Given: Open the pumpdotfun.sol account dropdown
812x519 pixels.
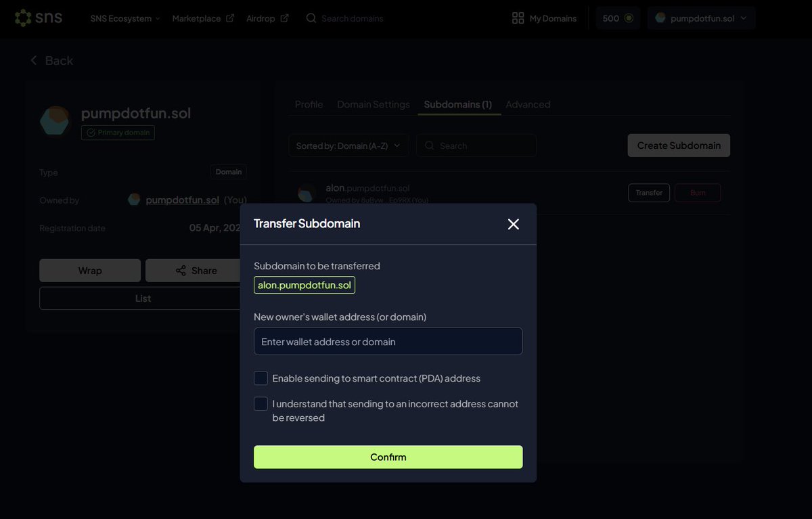Looking at the screenshot, I should (701, 18).
